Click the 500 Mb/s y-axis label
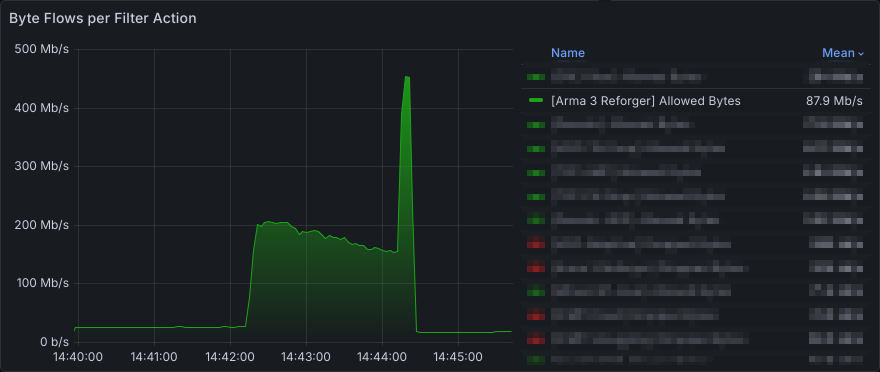The width and height of the screenshot is (880, 372). [x=42, y=49]
